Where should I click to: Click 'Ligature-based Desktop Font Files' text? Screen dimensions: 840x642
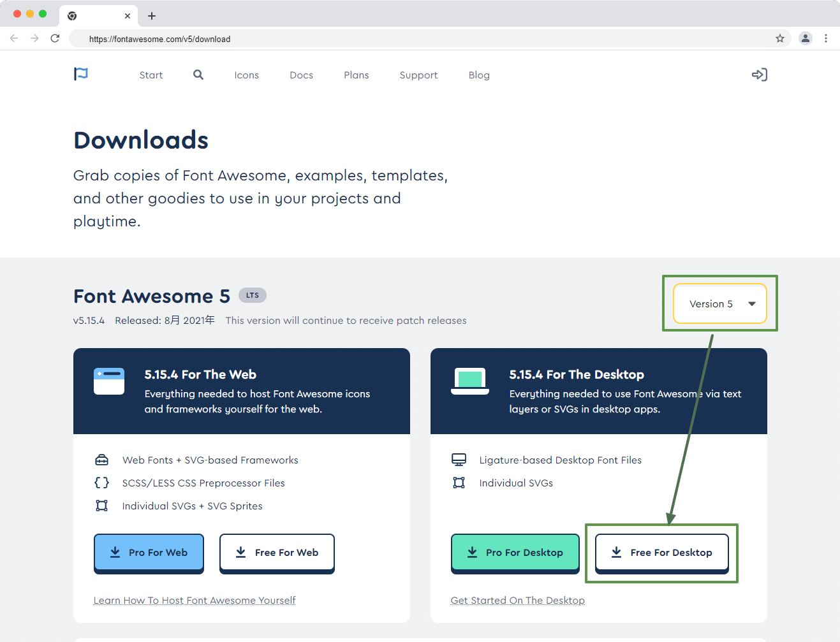tap(560, 460)
